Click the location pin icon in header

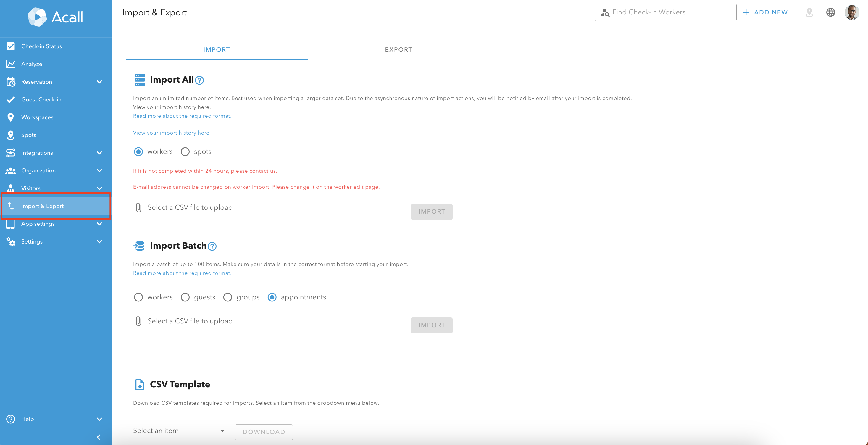click(809, 12)
